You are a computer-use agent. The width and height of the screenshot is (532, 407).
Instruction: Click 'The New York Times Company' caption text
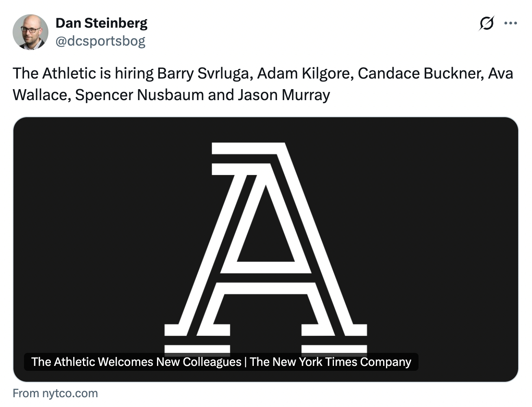coord(330,362)
